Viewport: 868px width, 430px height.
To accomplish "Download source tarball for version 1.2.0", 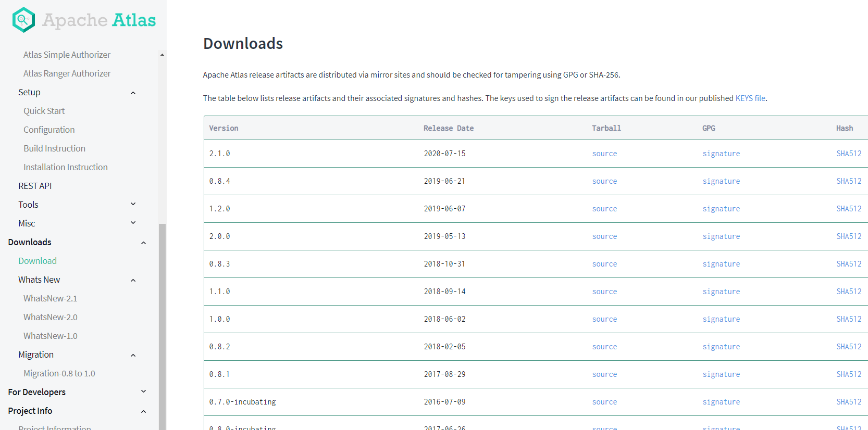I will tap(604, 209).
